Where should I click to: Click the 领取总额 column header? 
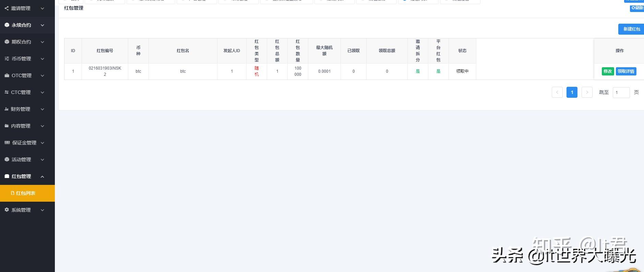pyautogui.click(x=387, y=51)
